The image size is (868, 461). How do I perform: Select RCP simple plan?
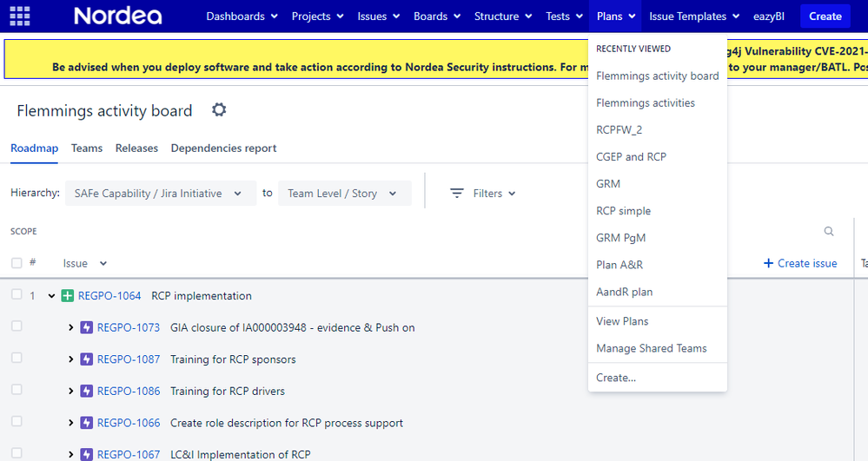658,211
